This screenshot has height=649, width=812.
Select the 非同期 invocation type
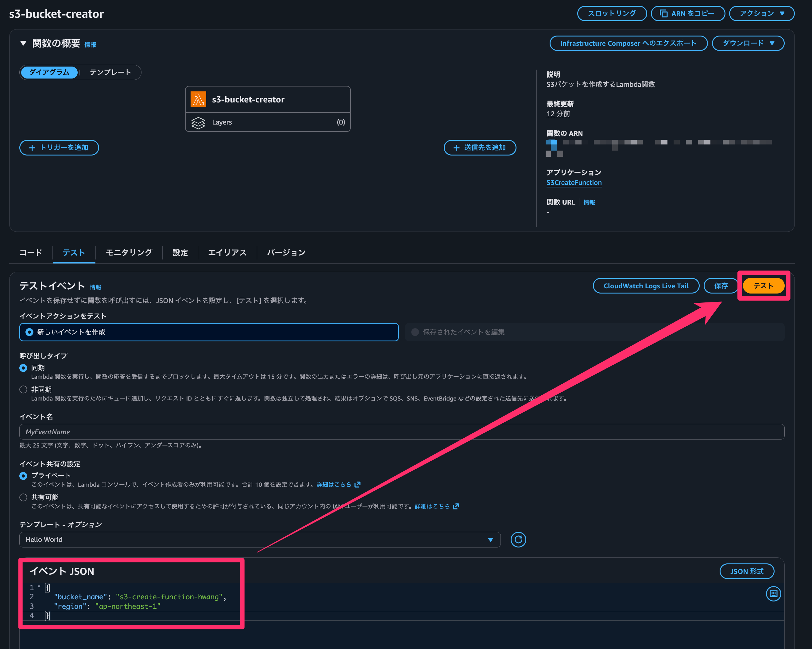click(x=23, y=389)
